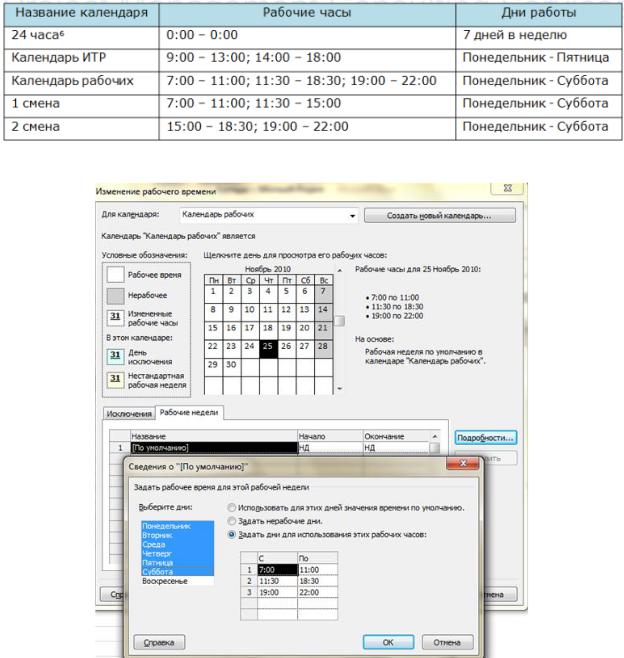The image size is (624, 658).
Task: Select 'Задать нерабочие дни' radio option
Action: (x=231, y=521)
